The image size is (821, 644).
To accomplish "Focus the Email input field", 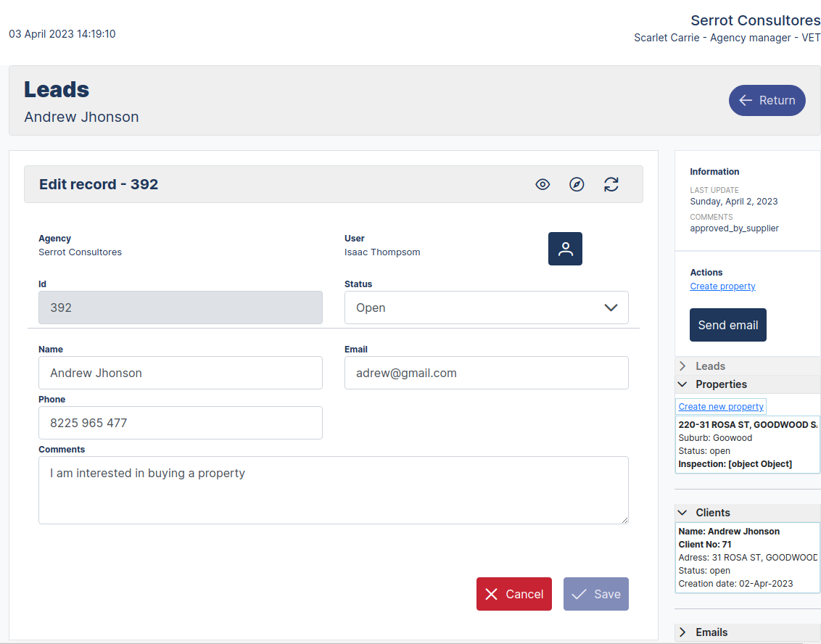I will click(x=486, y=373).
